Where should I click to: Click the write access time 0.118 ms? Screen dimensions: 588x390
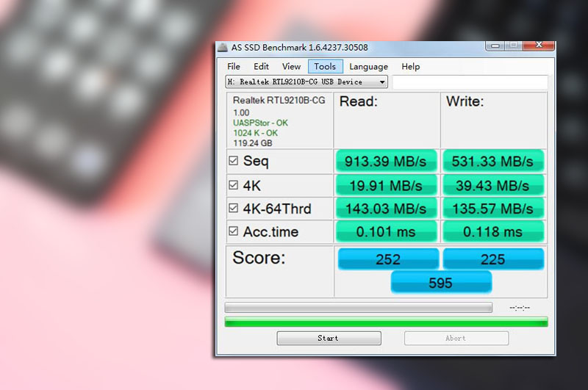tap(493, 232)
